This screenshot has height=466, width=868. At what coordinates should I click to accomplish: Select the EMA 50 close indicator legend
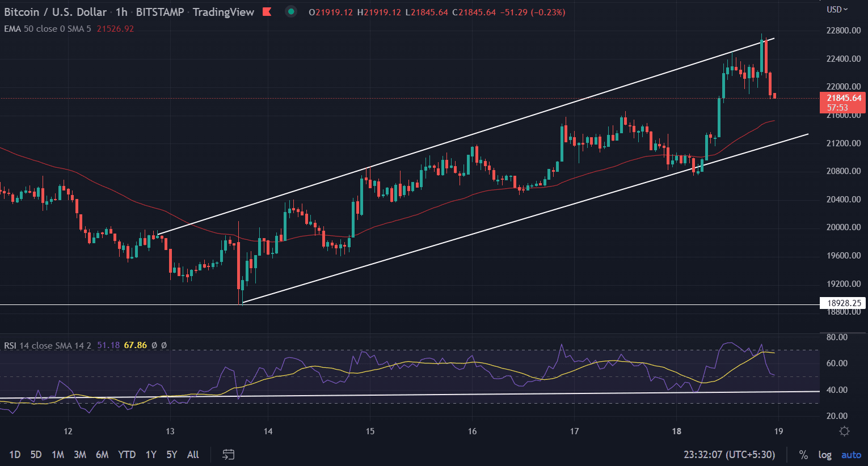[x=47, y=28]
